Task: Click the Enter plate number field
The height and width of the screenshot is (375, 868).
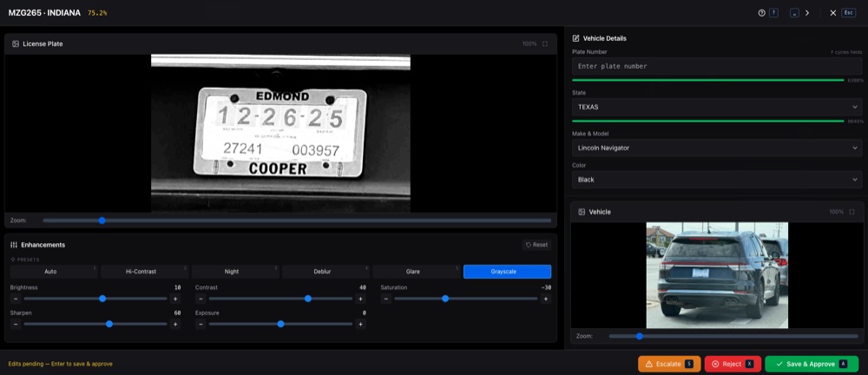Action: (716, 66)
